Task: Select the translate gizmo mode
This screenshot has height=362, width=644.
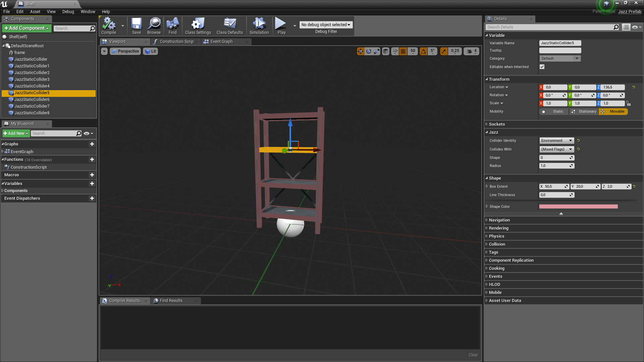Action: pos(361,51)
